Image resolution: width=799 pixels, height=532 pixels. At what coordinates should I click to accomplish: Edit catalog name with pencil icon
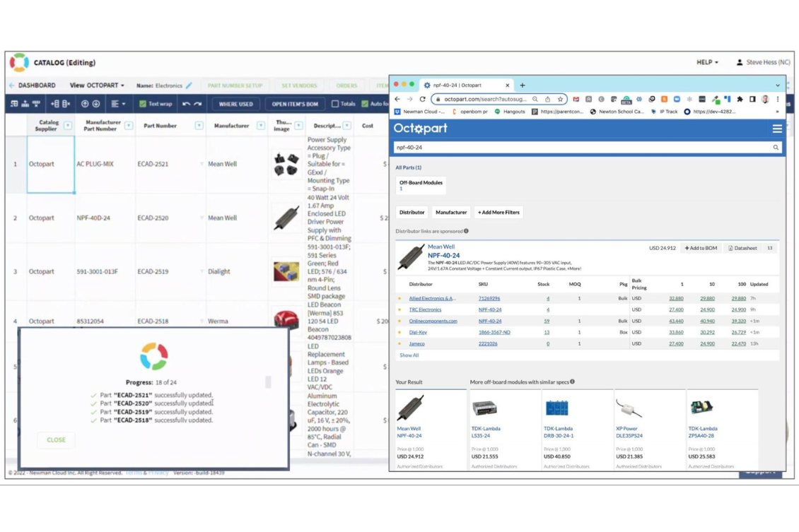coord(189,85)
